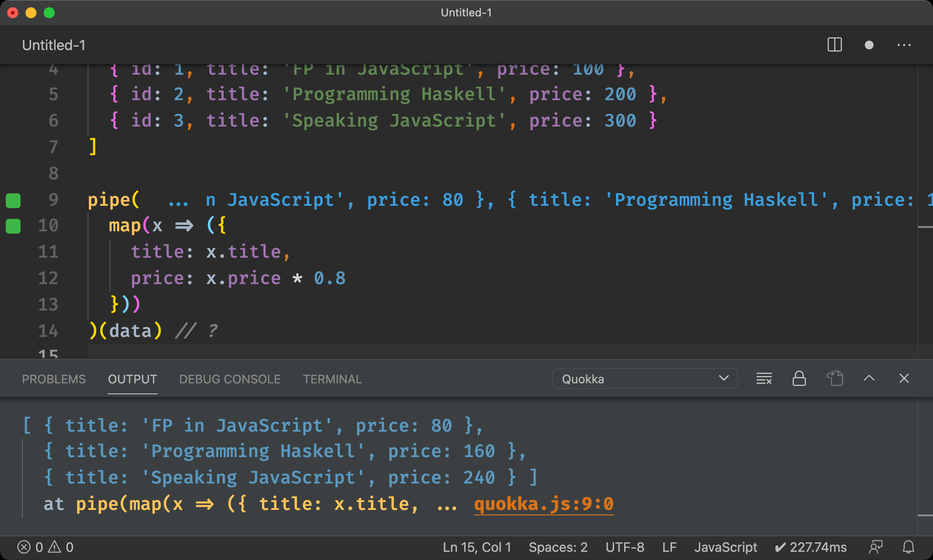Click the green Quokka indicator on line 10
Image resolution: width=933 pixels, height=560 pixels.
[x=13, y=226]
